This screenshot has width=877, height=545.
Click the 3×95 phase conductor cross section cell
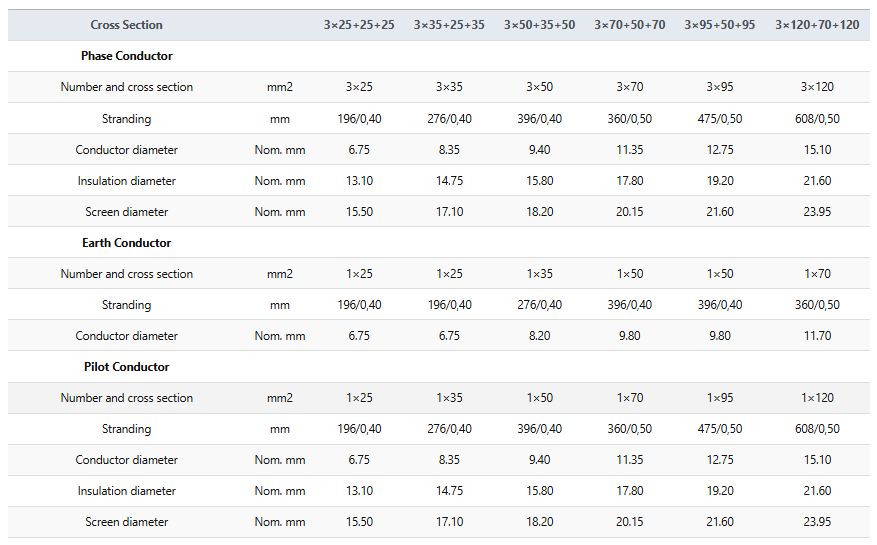pyautogui.click(x=720, y=87)
